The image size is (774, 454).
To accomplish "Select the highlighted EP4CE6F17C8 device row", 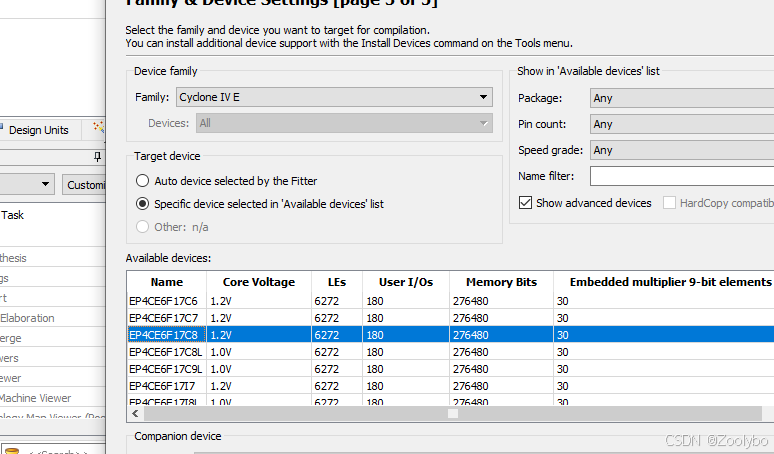I will pos(450,335).
